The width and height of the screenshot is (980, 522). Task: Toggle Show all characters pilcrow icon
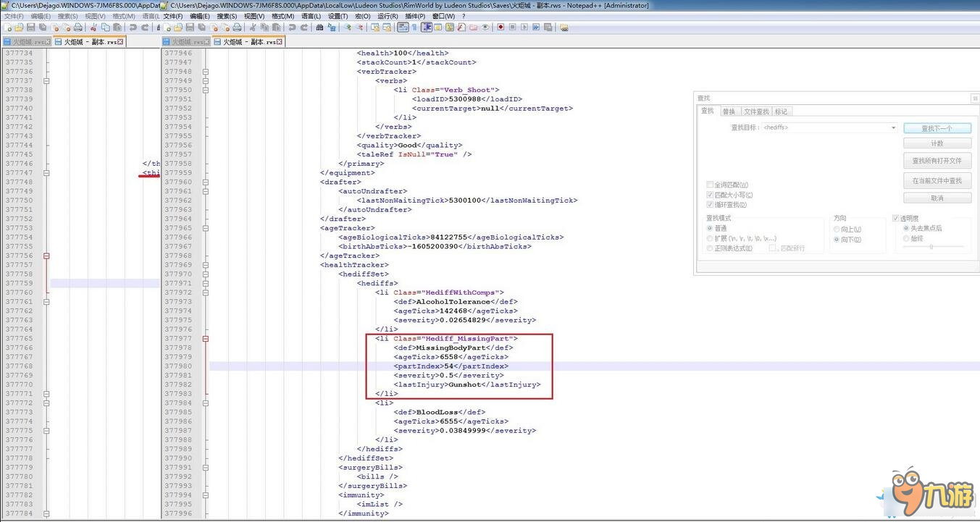[x=414, y=28]
